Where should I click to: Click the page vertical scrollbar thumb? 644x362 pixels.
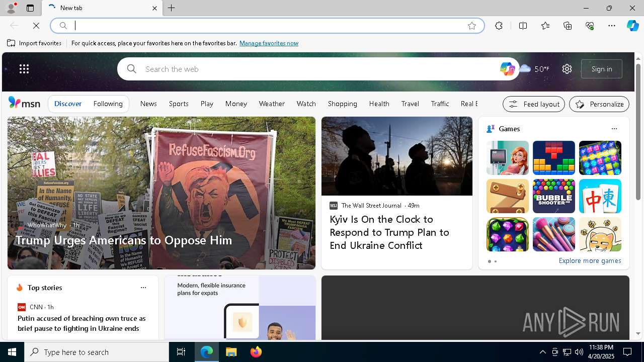coord(638,132)
